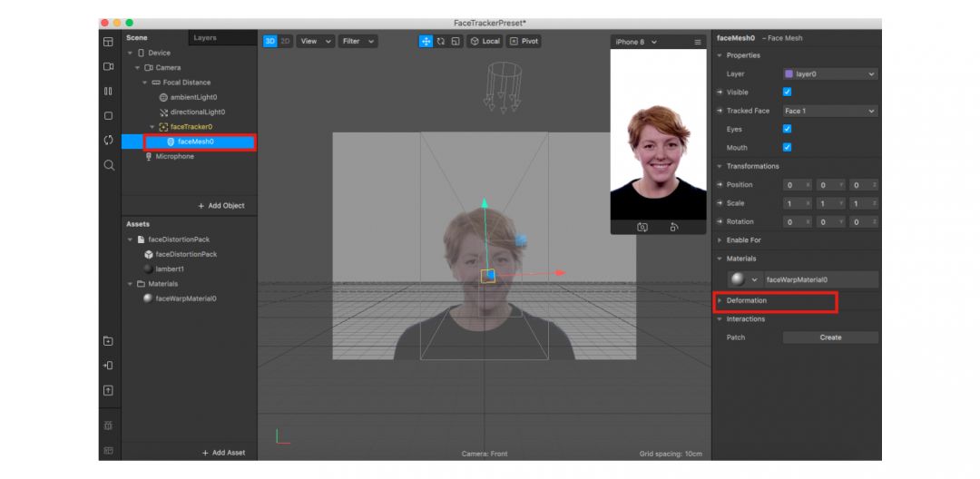Switch viewport to 2D mode
Viewport: 980px width, 479px height.
pyautogui.click(x=285, y=42)
